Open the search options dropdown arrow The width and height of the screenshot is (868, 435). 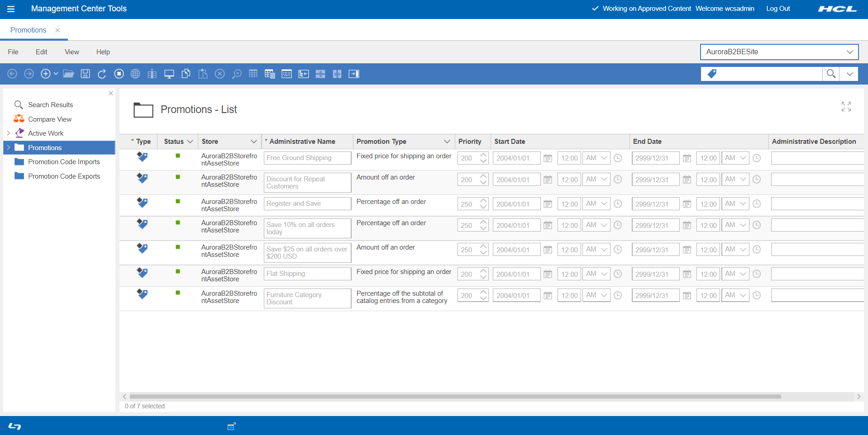(849, 74)
